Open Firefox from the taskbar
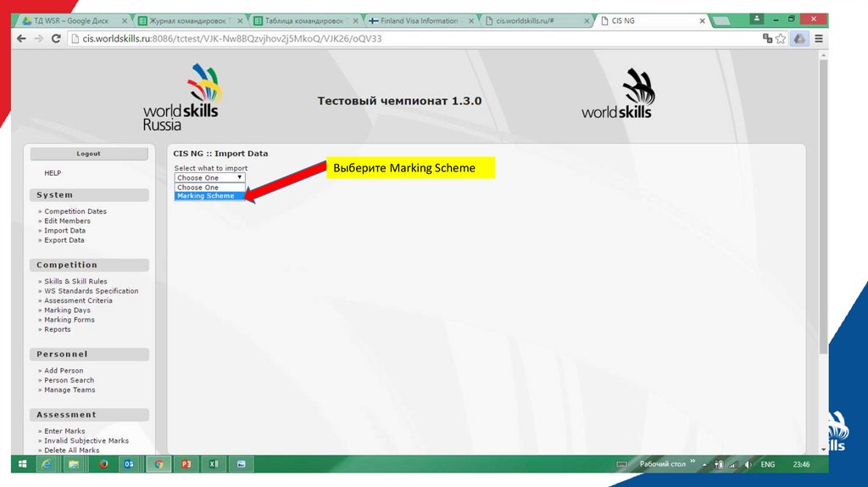The height and width of the screenshot is (487, 868). pos(103,464)
